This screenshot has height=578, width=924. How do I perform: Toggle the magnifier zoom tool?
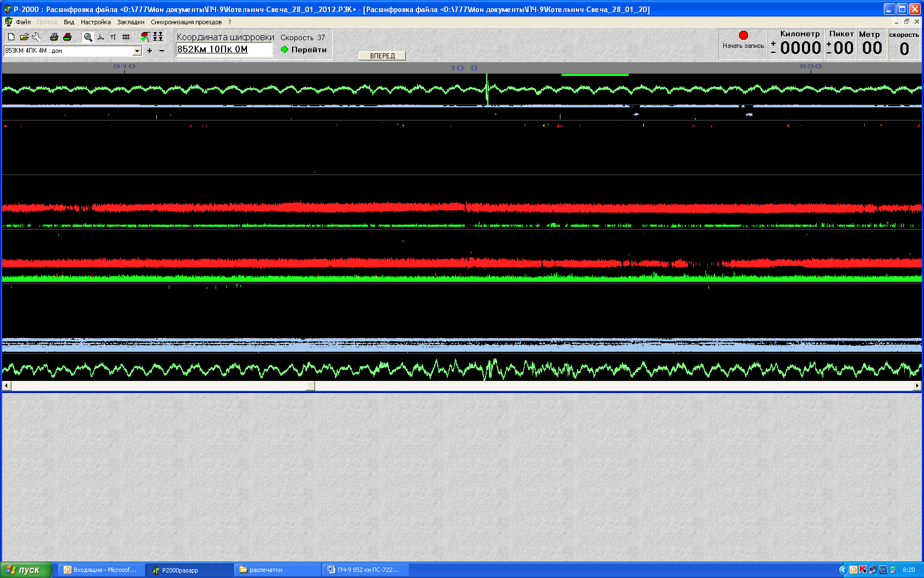point(87,37)
